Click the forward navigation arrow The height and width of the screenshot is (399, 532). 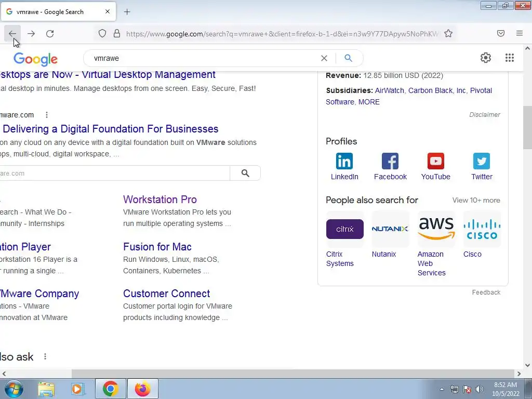pyautogui.click(x=31, y=34)
